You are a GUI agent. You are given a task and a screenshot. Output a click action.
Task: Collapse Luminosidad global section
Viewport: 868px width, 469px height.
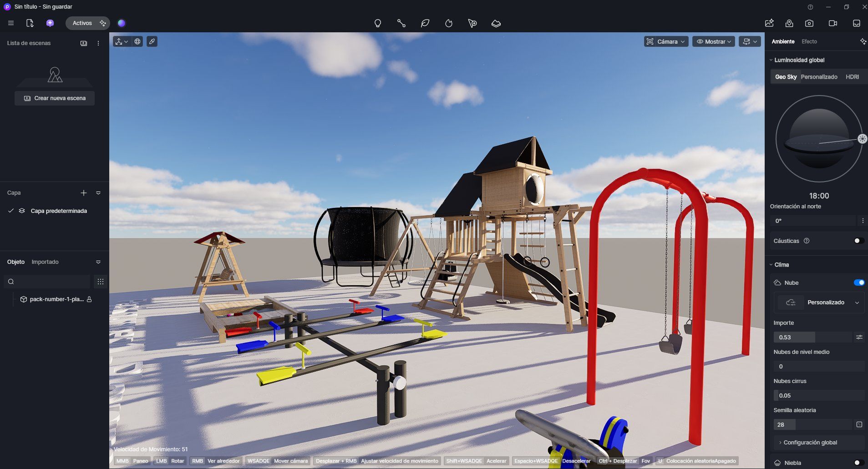click(x=771, y=60)
